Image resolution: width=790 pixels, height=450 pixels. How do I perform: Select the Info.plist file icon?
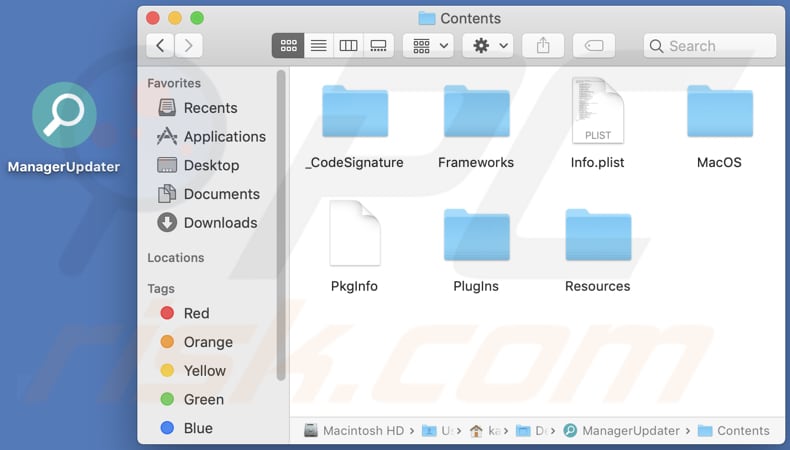(598, 110)
